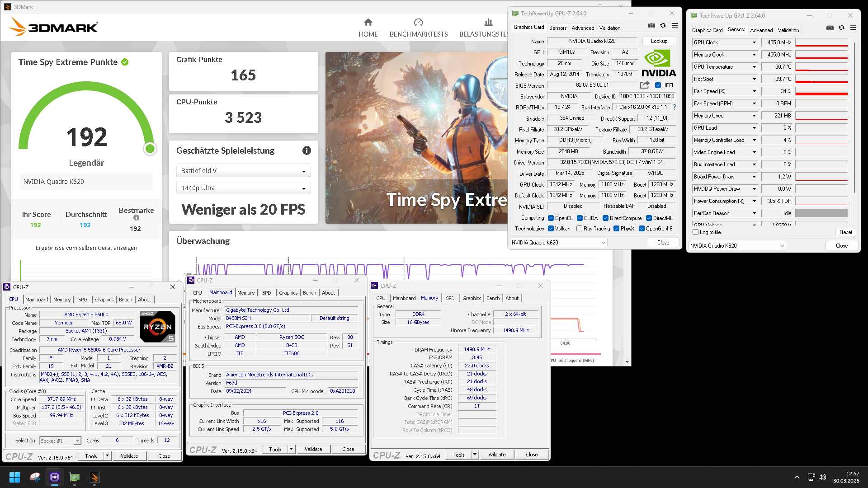Click the CPU-Z taskbar icon
The height and width of the screenshot is (488, 868).
coord(55,477)
